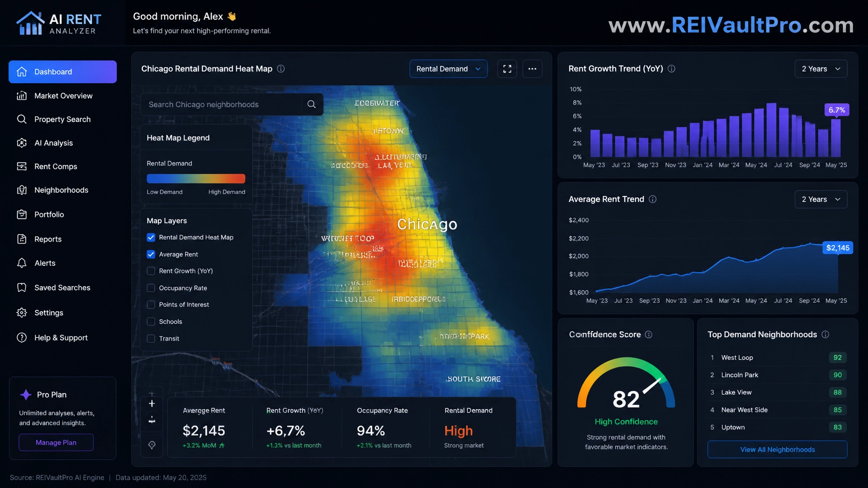Click the High Rental Demand value

click(x=458, y=430)
